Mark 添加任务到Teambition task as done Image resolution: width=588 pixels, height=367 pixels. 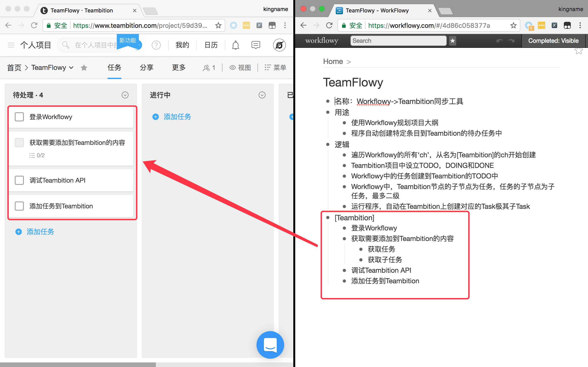(x=19, y=206)
